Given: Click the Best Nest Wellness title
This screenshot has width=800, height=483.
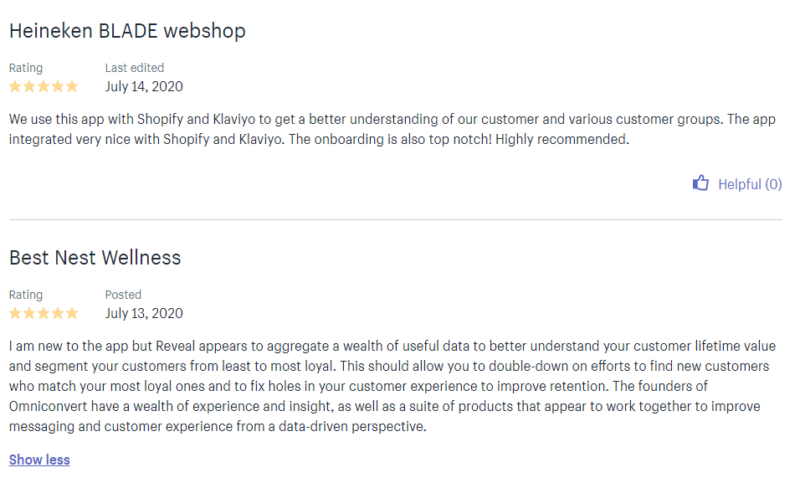Looking at the screenshot, I should (x=95, y=258).
